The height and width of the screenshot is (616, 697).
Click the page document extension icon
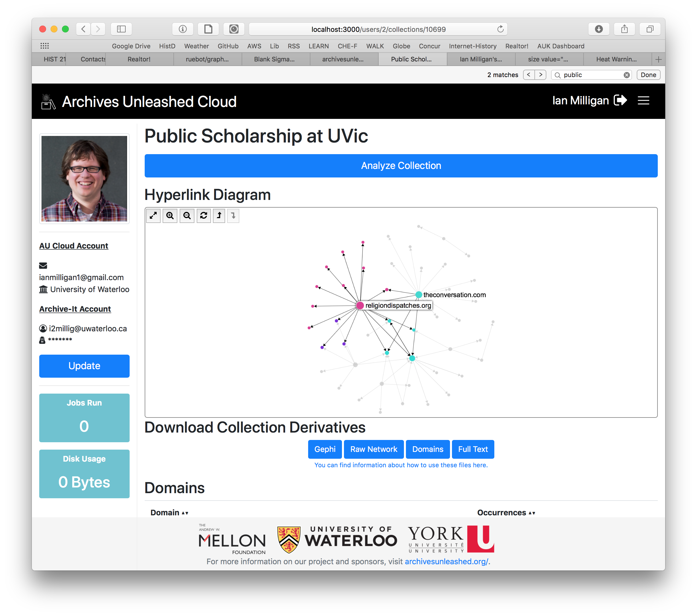pos(208,29)
